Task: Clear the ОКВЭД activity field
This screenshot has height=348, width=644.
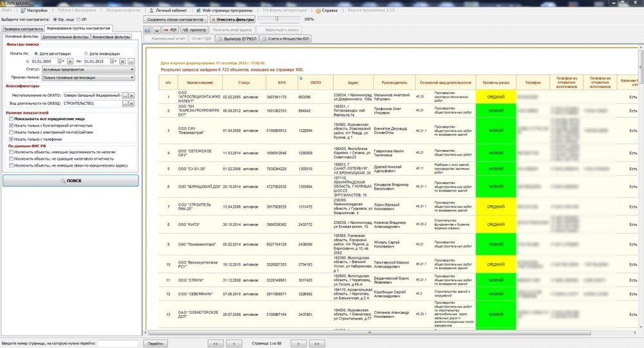Action: [131, 104]
